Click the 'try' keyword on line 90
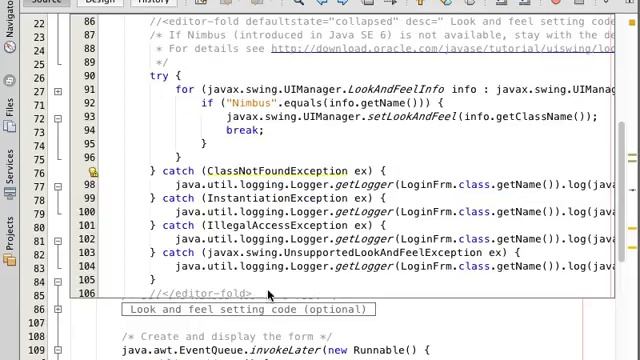This screenshot has height=360, width=640. [159, 76]
